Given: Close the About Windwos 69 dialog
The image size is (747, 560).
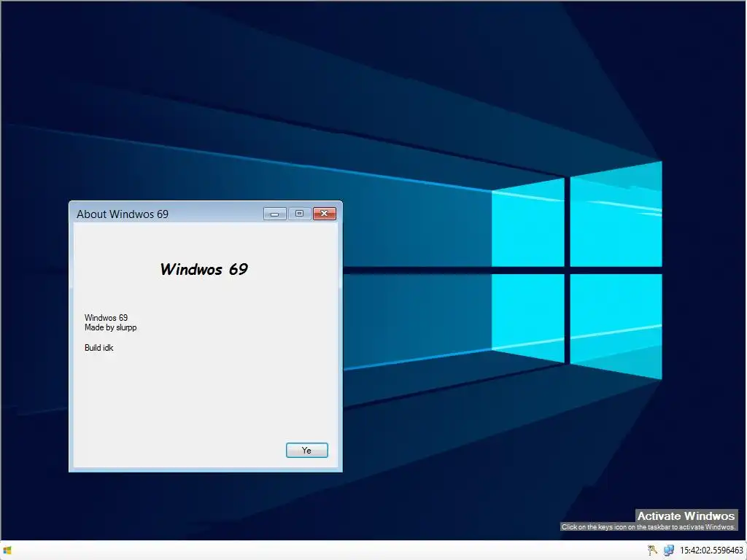Looking at the screenshot, I should [x=325, y=214].
